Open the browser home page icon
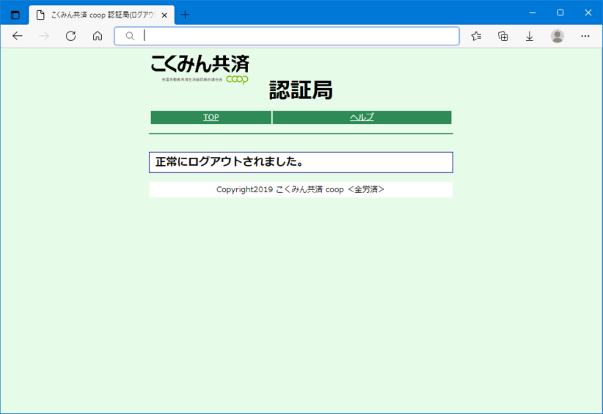Viewport: 603px width, 414px height. 98,36
